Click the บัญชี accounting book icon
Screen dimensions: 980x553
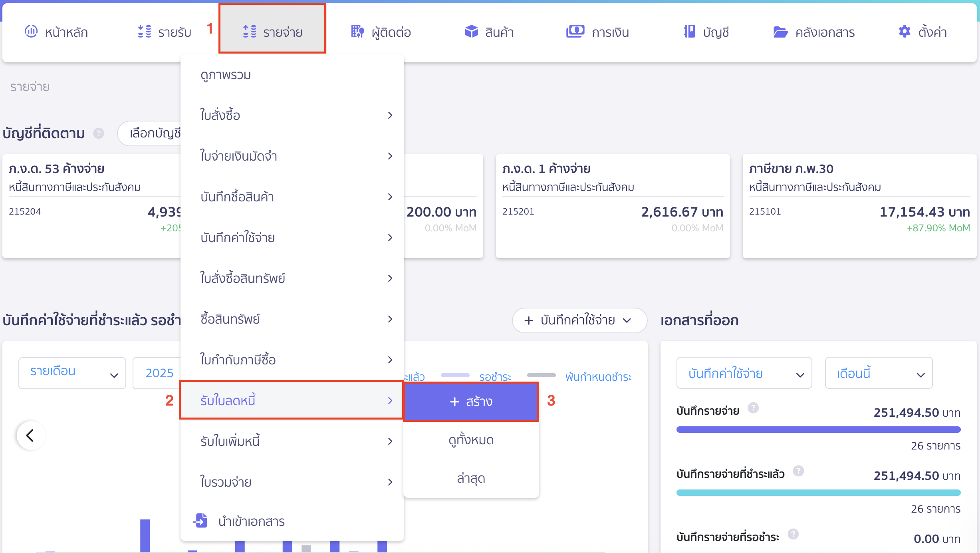click(689, 31)
